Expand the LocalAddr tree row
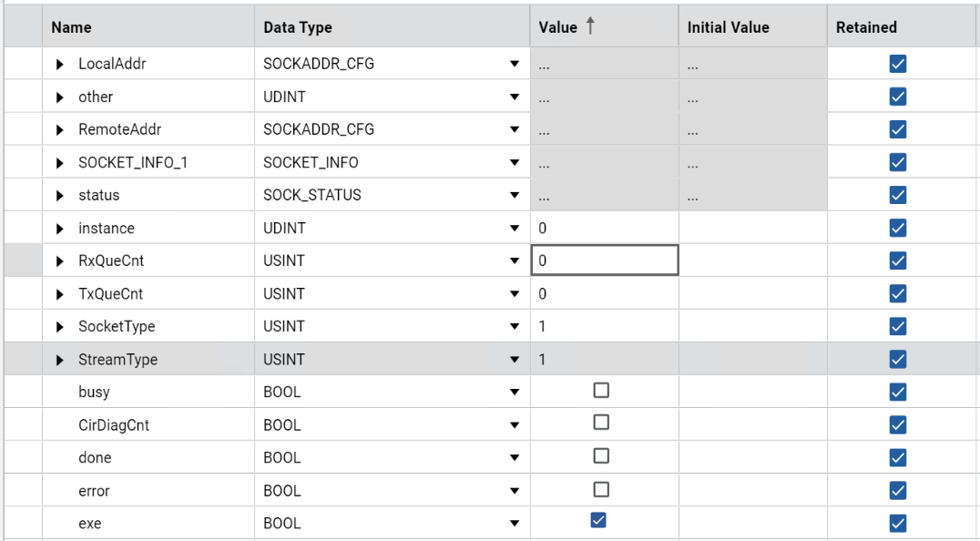 (60, 64)
